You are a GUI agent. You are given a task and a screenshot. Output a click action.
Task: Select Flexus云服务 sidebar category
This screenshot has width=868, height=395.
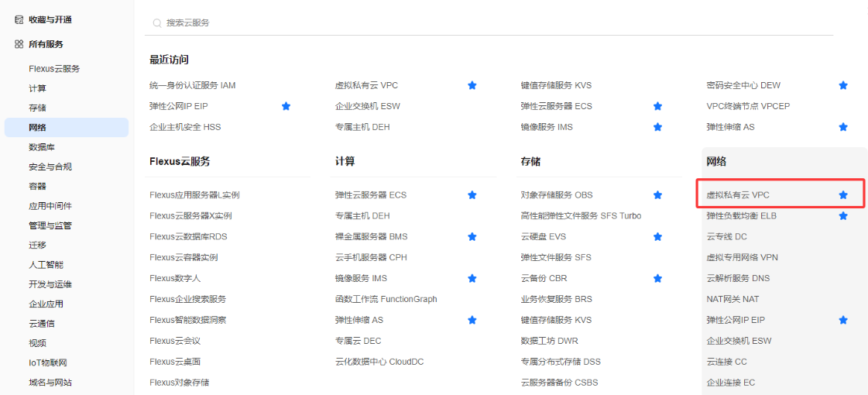pyautogui.click(x=54, y=69)
